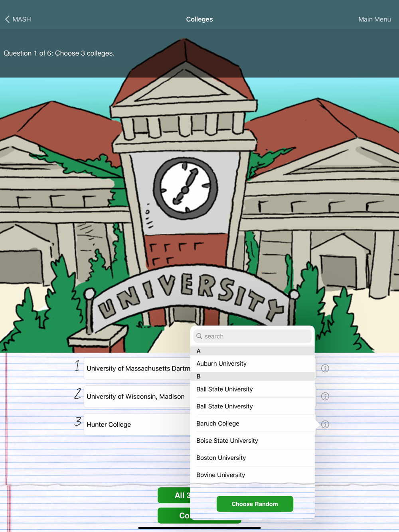The height and width of the screenshot is (532, 399).
Task: Edit the University of Wisconsin, Madison field
Action: click(x=137, y=396)
